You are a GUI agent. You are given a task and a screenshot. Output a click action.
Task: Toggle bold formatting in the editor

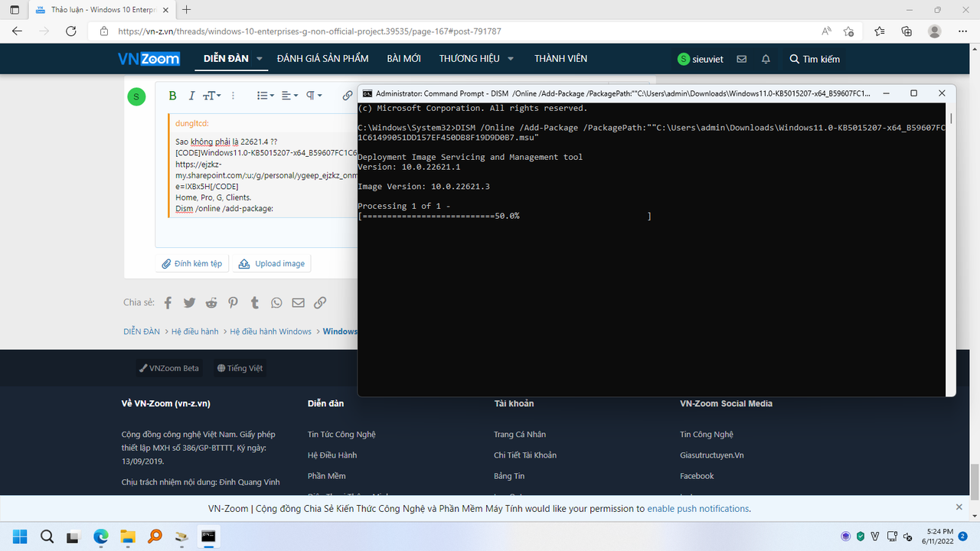pos(172,96)
